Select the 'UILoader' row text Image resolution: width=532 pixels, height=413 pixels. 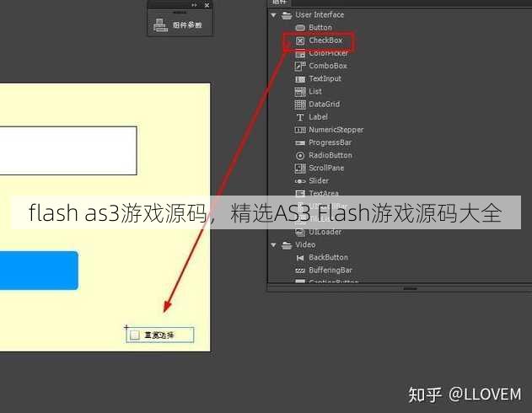(x=325, y=232)
